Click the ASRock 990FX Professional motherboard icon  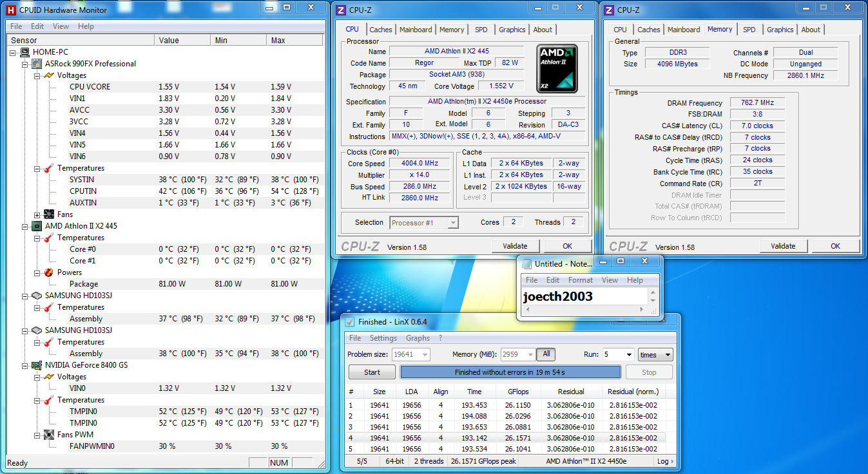pos(37,64)
